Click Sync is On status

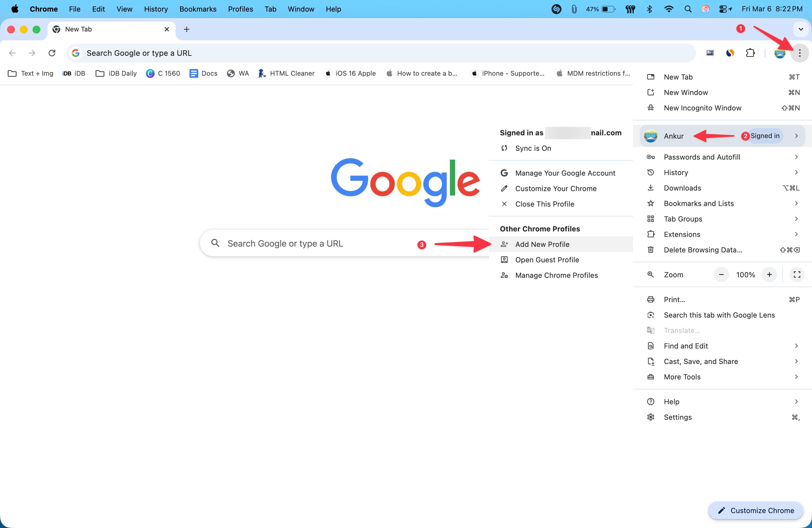click(533, 148)
